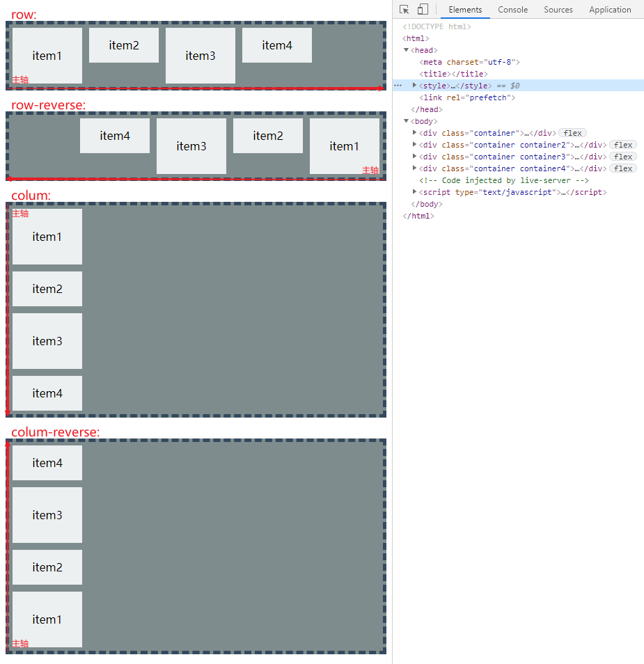Screen dimensions: 644x664
Task: Click item1 in the colum container
Action: [47, 237]
